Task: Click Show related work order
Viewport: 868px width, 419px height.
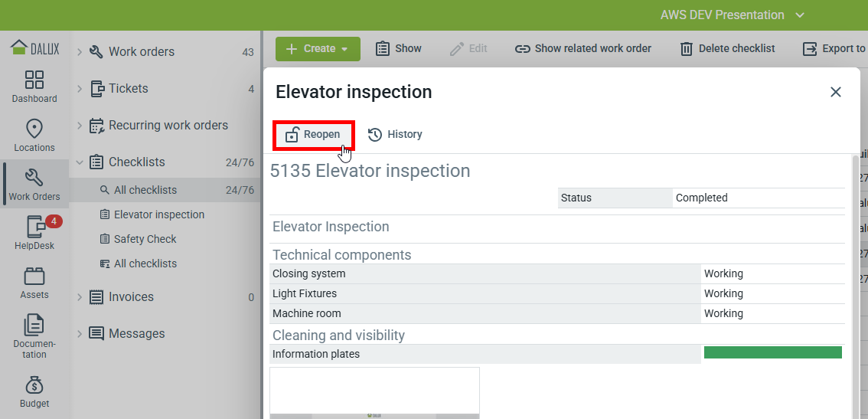Action: (x=582, y=49)
